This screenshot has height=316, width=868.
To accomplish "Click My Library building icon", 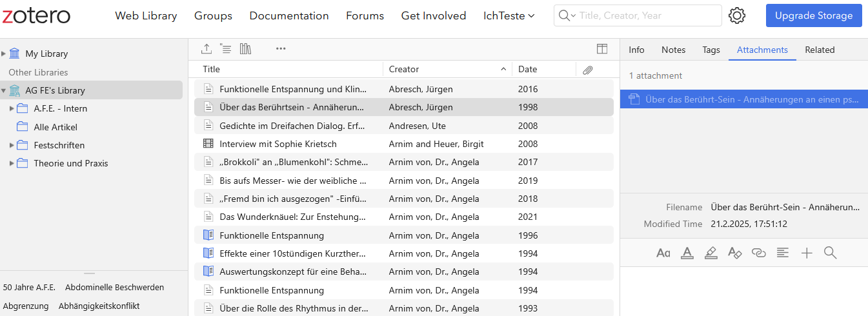I will pyautogui.click(x=15, y=54).
